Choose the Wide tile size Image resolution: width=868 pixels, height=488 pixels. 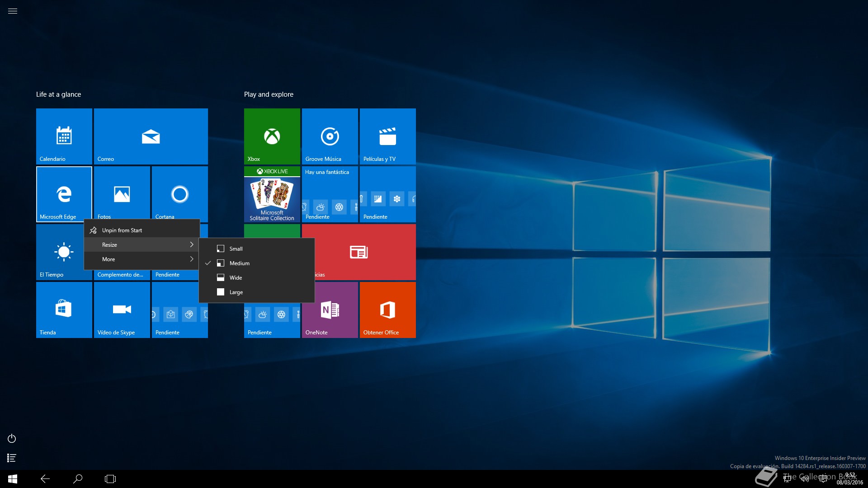(x=257, y=278)
